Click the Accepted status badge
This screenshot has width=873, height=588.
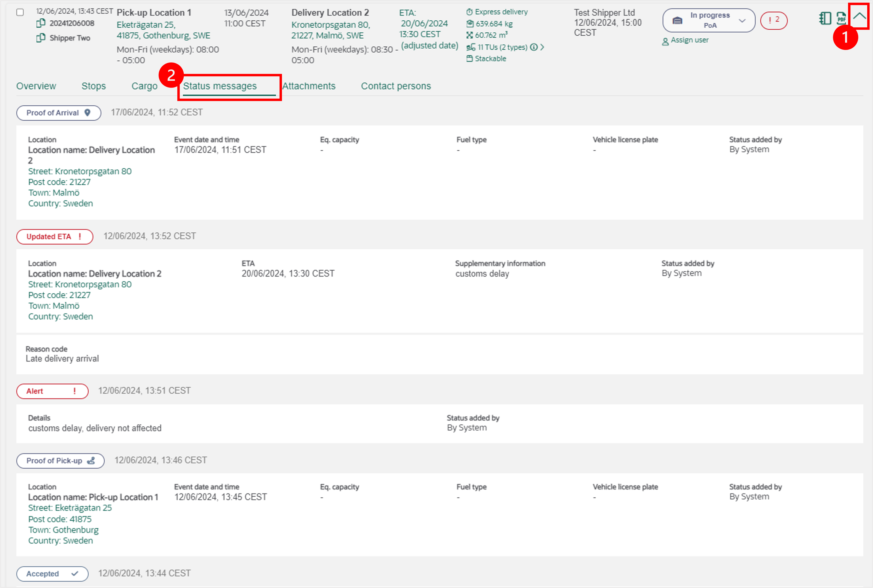[53, 574]
